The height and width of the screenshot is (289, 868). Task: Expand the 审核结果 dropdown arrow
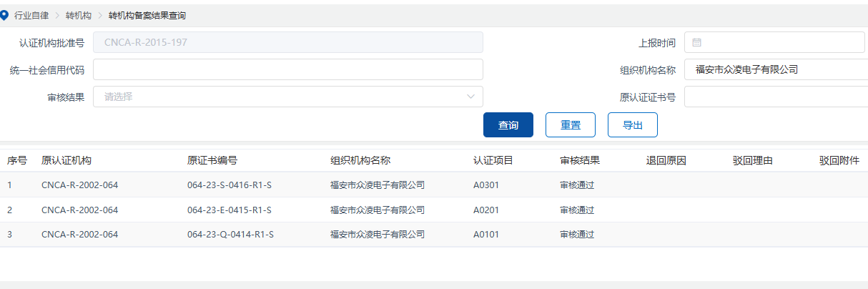(x=470, y=97)
